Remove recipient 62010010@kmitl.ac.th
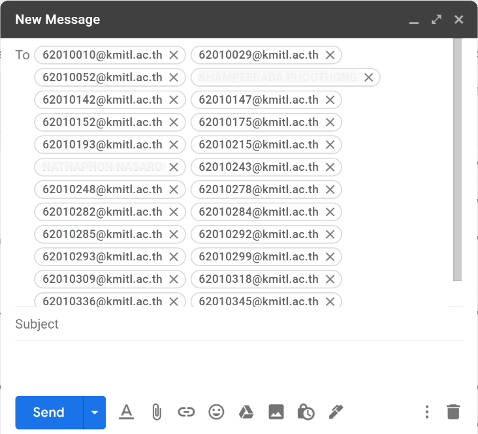 [x=174, y=55]
